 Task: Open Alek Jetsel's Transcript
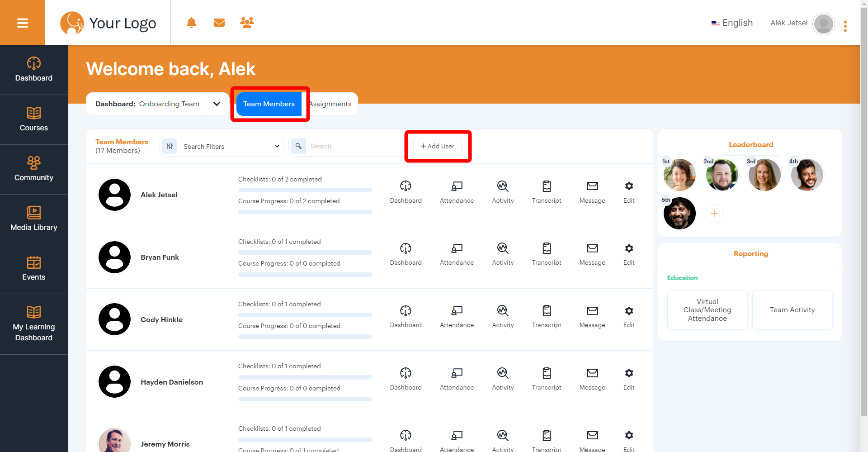(x=547, y=192)
